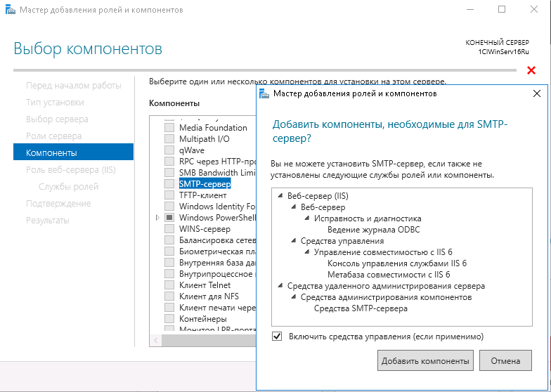Check the SMB Bandwidth Limit checkbox
This screenshot has height=392, width=551.
click(169, 173)
